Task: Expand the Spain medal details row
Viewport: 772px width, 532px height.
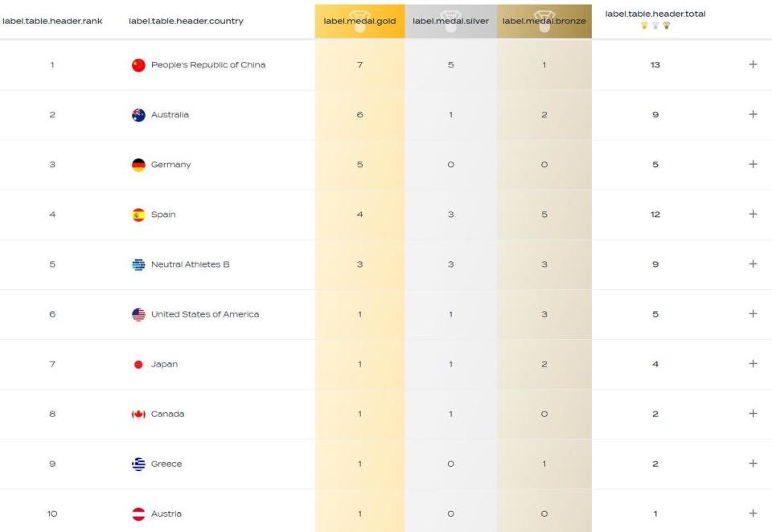Action: (753, 214)
